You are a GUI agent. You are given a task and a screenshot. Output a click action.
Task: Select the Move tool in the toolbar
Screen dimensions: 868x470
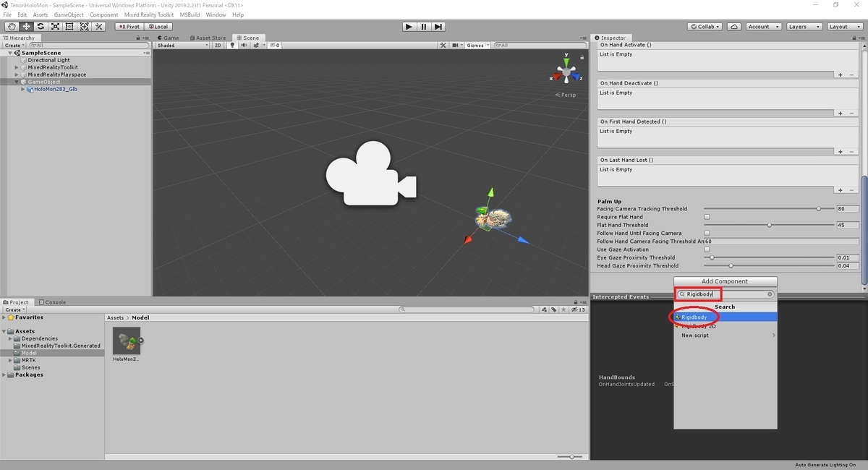coord(26,27)
